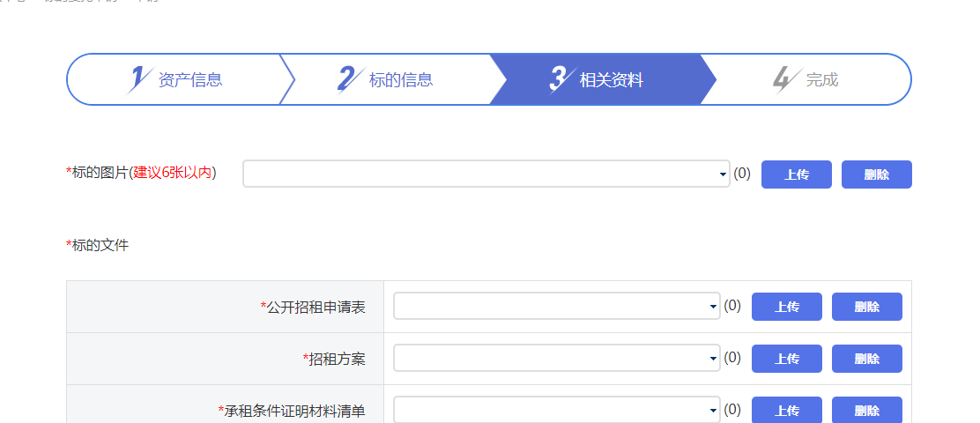Upload the 招租方案 file
Image resolution: width=980 pixels, height=423 pixels.
(786, 359)
